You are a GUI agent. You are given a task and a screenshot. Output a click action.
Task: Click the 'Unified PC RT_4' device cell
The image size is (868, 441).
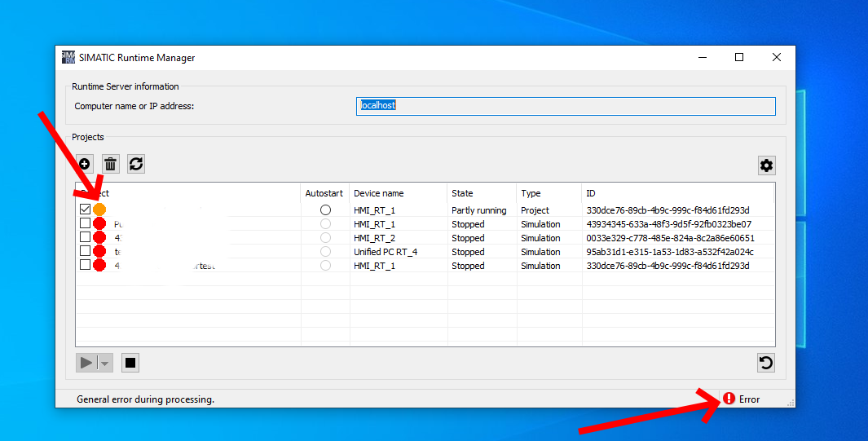click(x=386, y=252)
